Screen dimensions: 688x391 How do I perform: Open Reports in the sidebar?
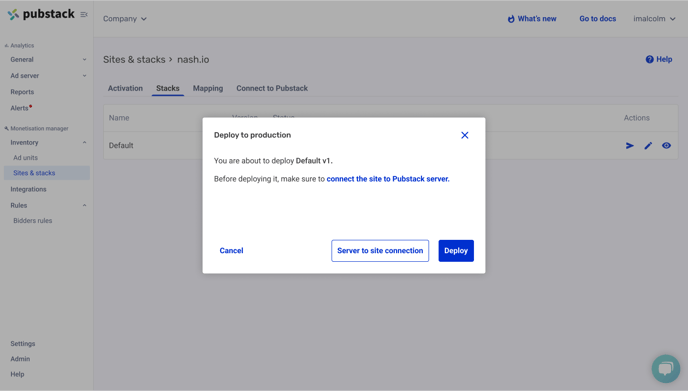(22, 92)
